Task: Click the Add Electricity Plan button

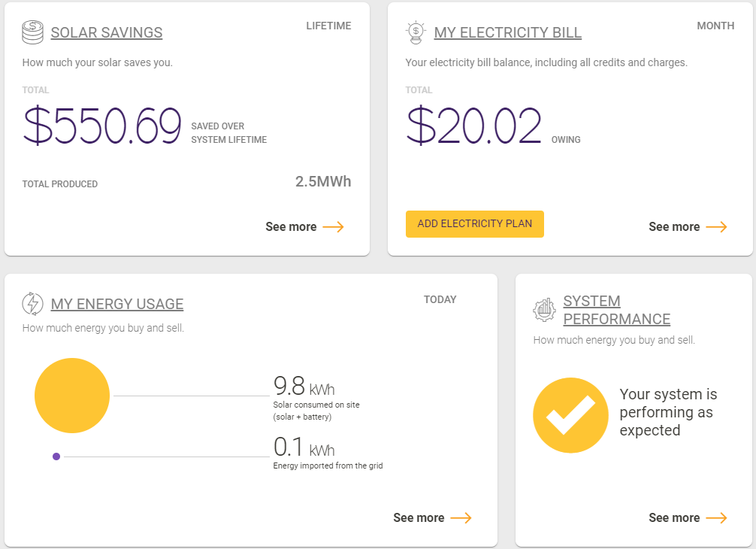Action: coord(475,224)
